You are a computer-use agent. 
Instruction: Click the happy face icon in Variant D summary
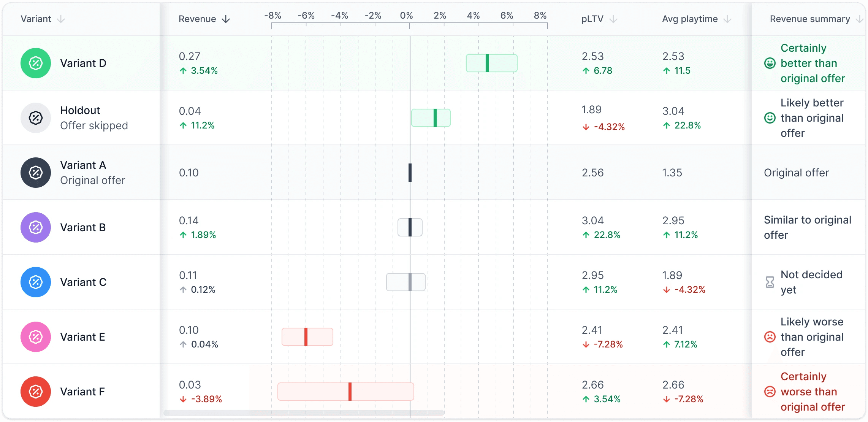(x=770, y=63)
